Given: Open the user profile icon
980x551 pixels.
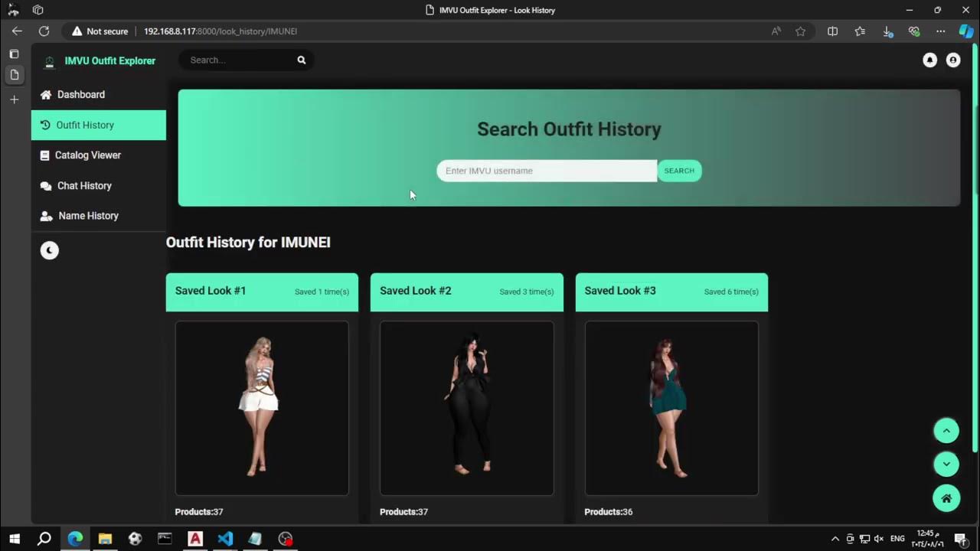Looking at the screenshot, I should point(953,60).
